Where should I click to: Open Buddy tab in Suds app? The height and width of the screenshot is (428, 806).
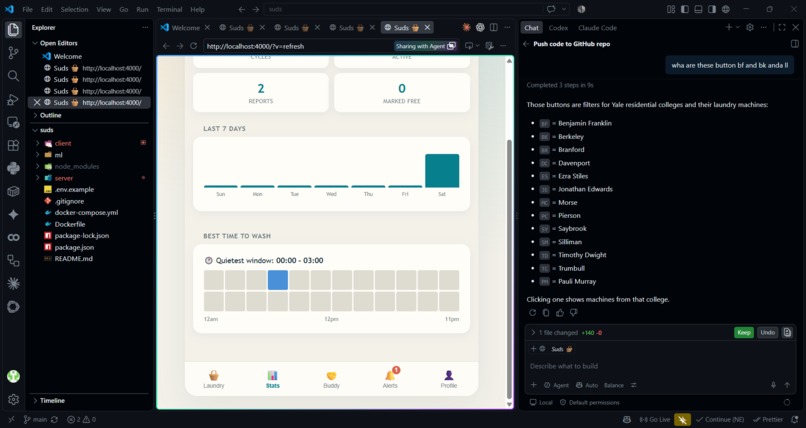click(x=332, y=379)
